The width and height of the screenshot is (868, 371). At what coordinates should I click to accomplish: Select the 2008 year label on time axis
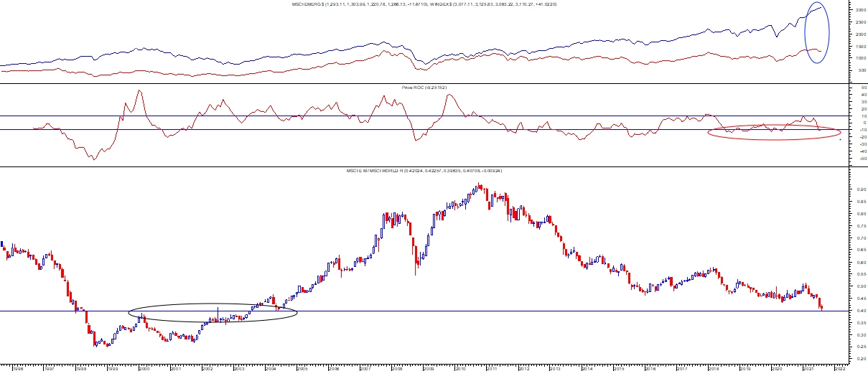click(396, 367)
